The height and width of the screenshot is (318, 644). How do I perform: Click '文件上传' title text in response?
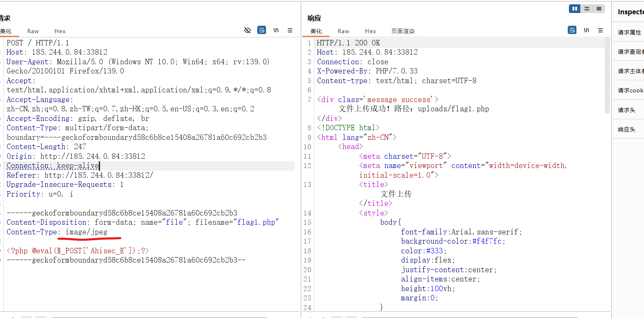(x=396, y=194)
